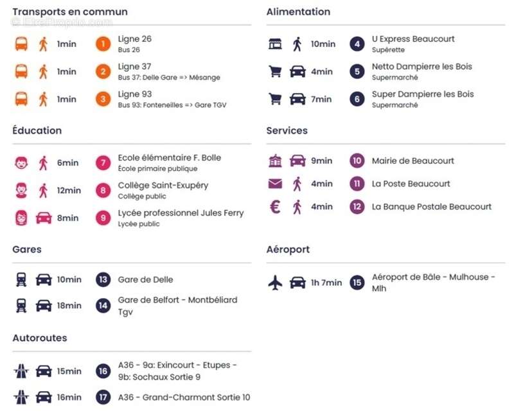Click the envelope icon beside La Poste Beaucourt

pyautogui.click(x=275, y=184)
